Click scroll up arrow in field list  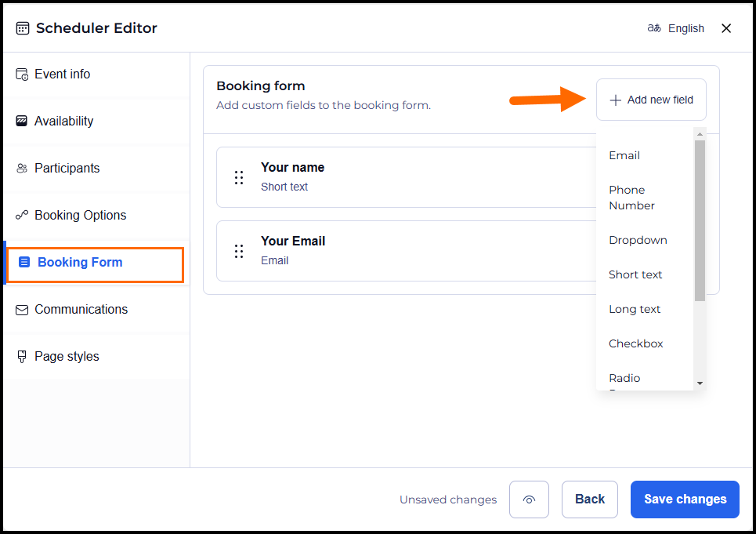point(700,134)
